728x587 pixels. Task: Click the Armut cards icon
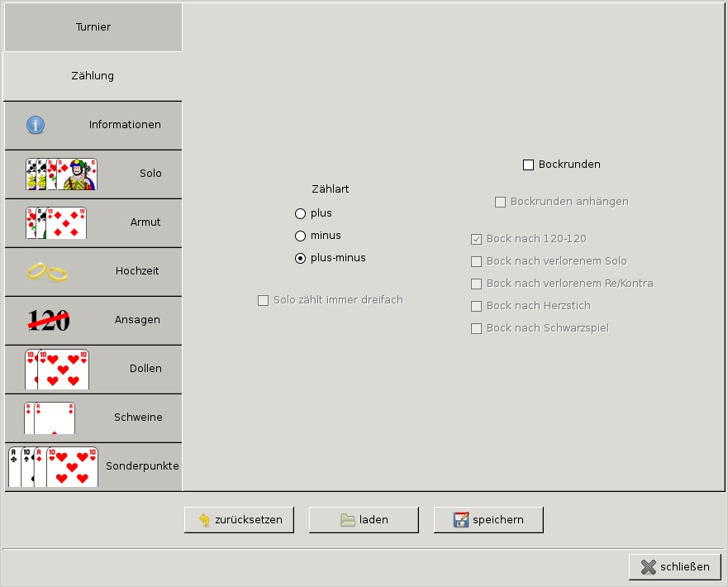(55, 223)
